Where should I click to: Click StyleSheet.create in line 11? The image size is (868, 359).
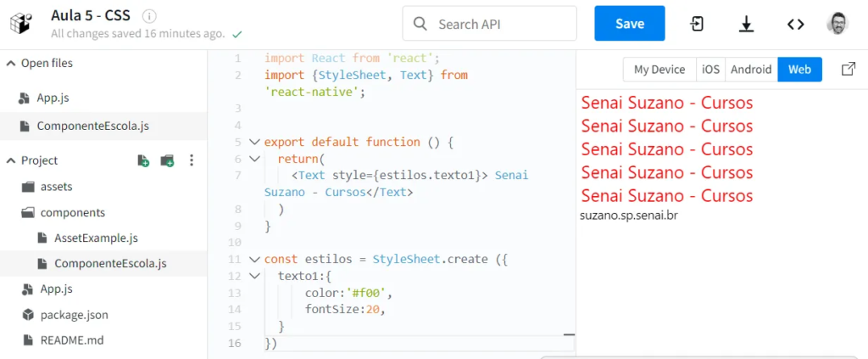point(430,260)
